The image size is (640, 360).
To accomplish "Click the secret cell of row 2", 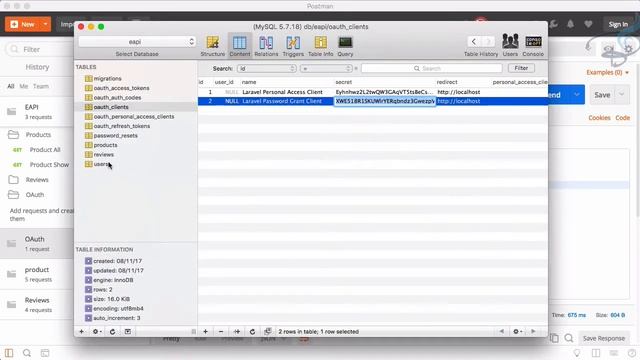I will click(385, 101).
